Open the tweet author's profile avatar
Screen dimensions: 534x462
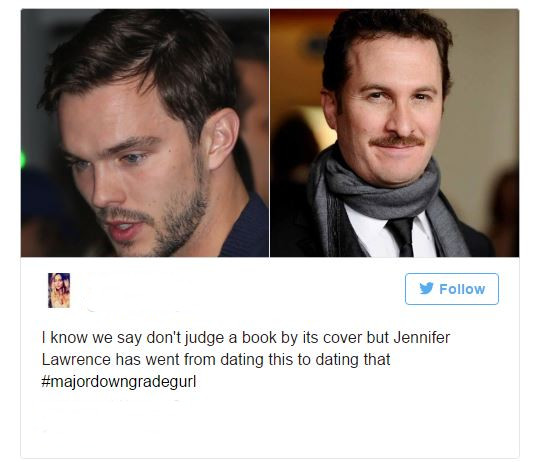59,290
